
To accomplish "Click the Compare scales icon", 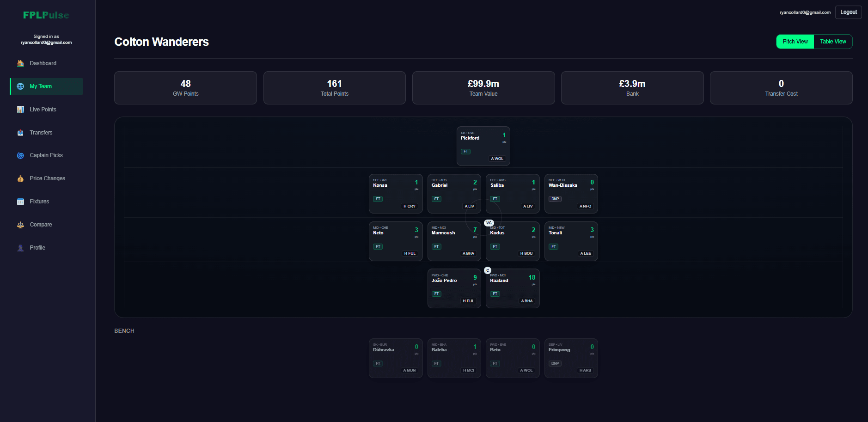I will 20,225.
